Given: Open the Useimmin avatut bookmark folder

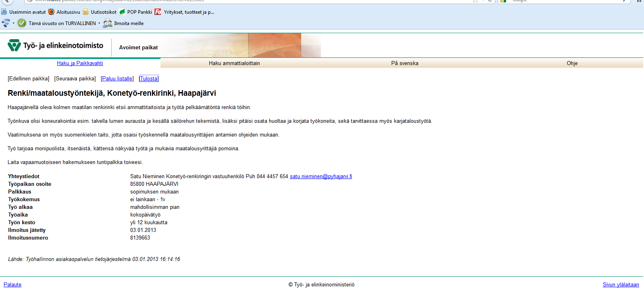Looking at the screenshot, I should (x=23, y=12).
